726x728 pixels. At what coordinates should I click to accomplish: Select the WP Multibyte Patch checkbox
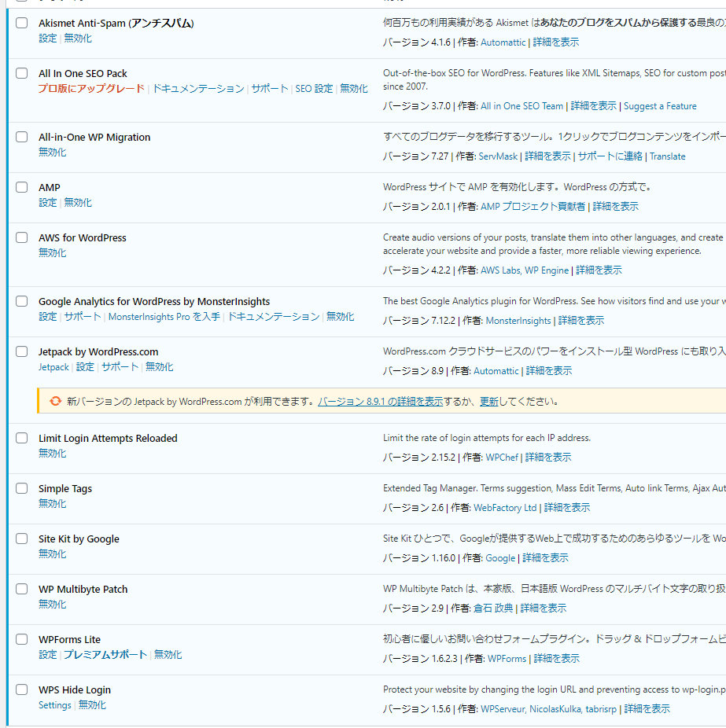(x=21, y=589)
